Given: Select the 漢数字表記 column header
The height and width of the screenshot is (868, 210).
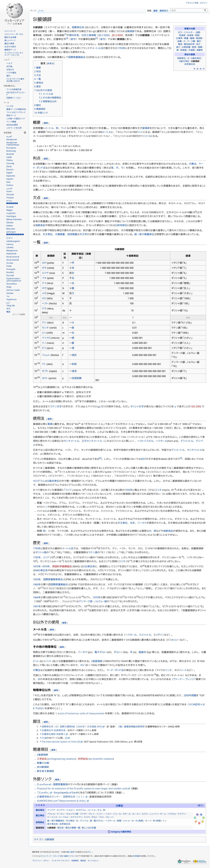Looking at the screenshot, I should pos(81,255).
